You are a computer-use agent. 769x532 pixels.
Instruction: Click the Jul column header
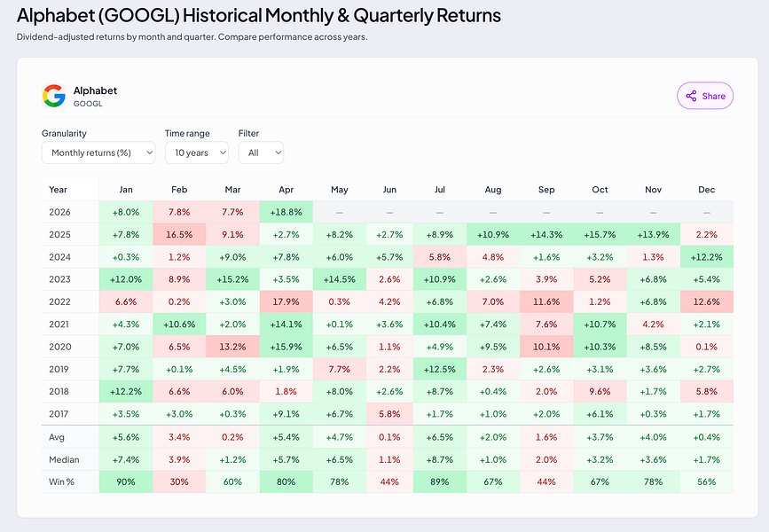pyautogui.click(x=440, y=190)
